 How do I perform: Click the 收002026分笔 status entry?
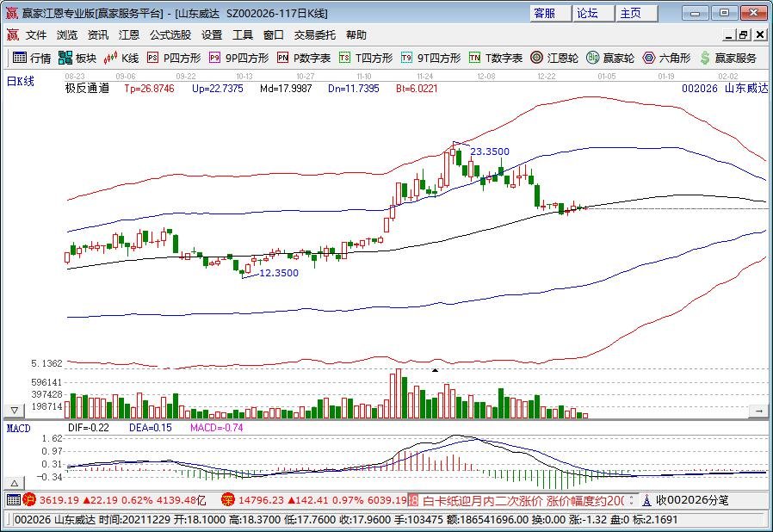pos(692,500)
